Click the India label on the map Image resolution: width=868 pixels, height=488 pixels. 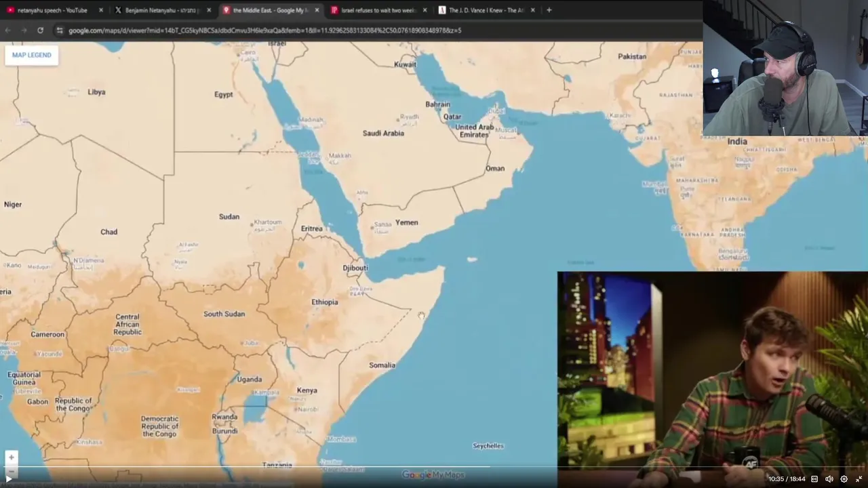pyautogui.click(x=737, y=142)
